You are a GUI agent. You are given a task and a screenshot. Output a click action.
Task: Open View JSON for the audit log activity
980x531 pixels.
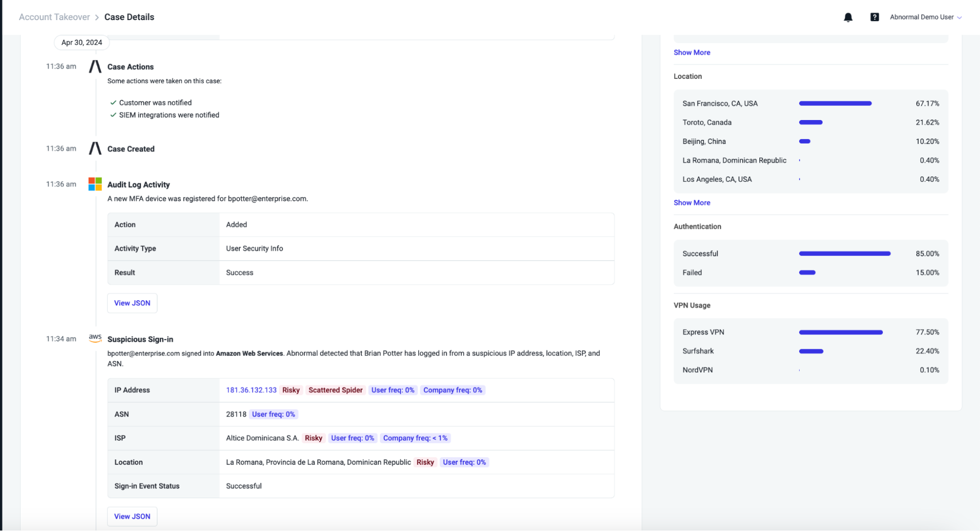(x=132, y=303)
